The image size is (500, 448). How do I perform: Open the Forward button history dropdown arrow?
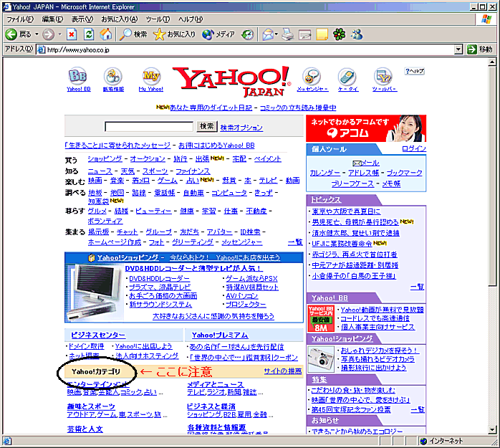[59, 34]
